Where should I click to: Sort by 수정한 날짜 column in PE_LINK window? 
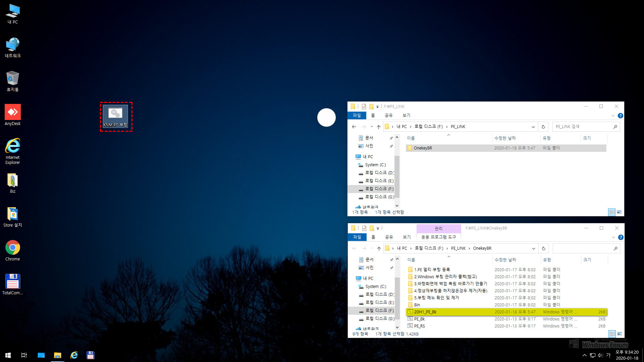click(516, 138)
